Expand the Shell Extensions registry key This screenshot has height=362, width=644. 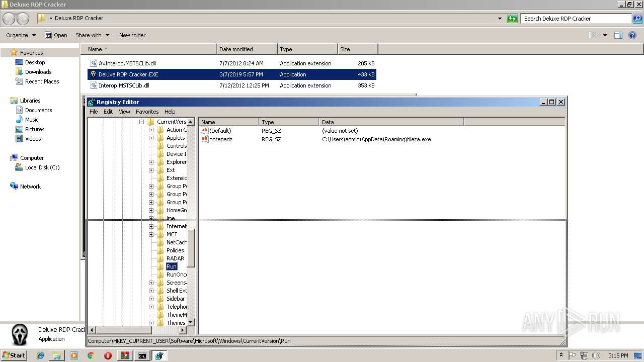(151, 291)
